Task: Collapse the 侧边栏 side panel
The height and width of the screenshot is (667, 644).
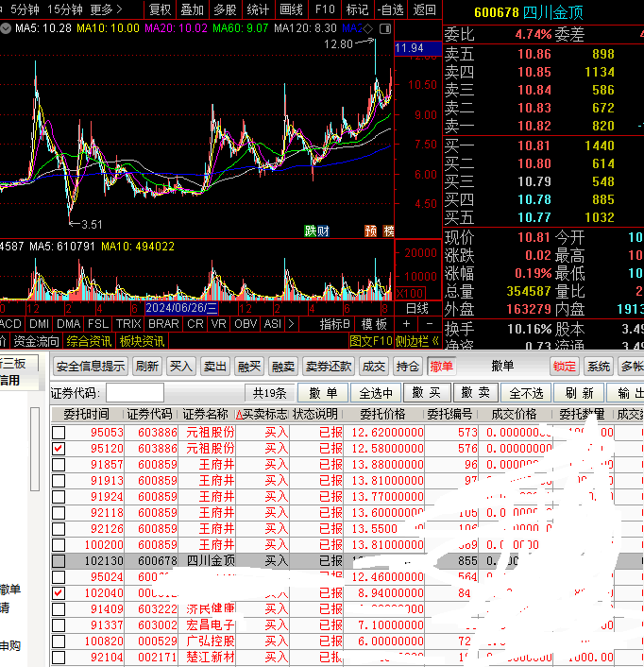Action: 417,341
